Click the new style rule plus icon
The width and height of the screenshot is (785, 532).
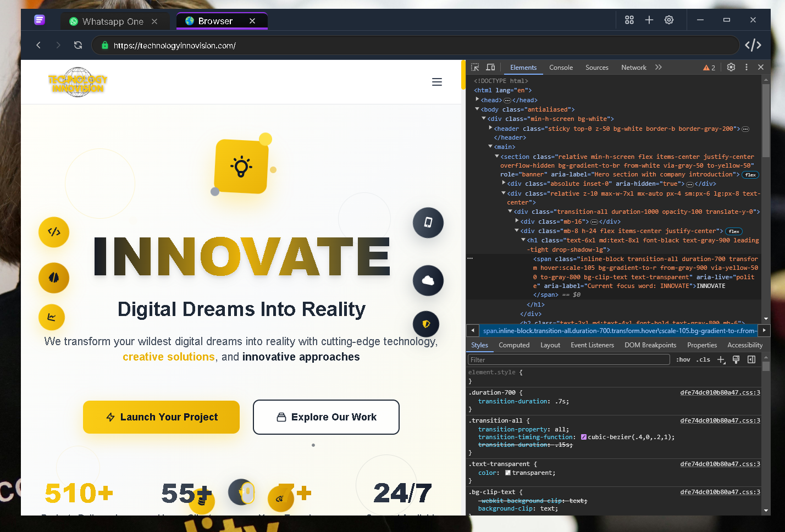721,359
